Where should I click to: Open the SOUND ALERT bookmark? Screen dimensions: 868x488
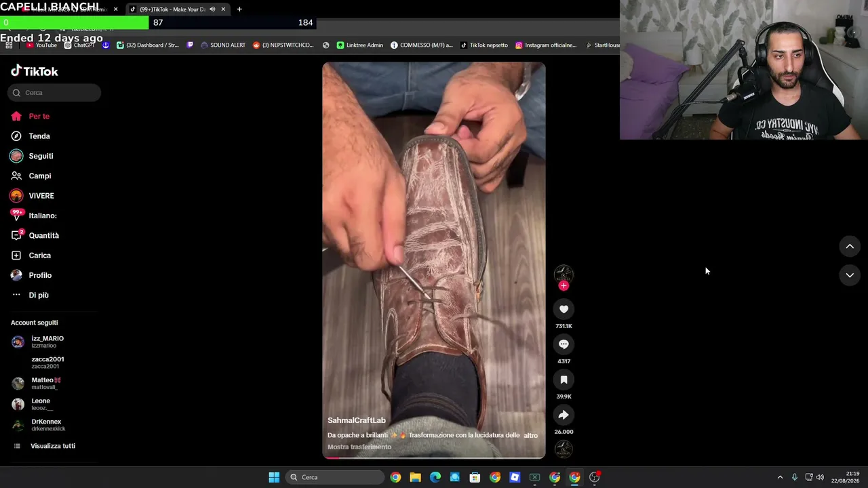pos(223,45)
